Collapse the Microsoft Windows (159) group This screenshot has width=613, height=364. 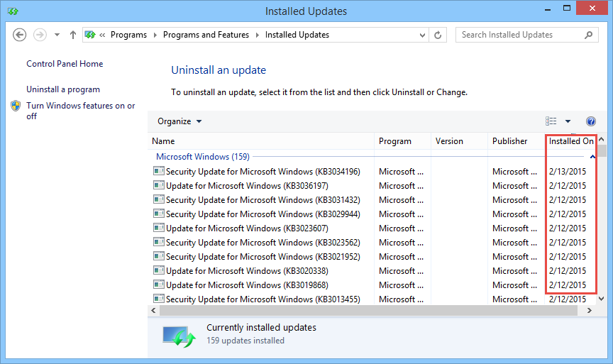coord(592,157)
